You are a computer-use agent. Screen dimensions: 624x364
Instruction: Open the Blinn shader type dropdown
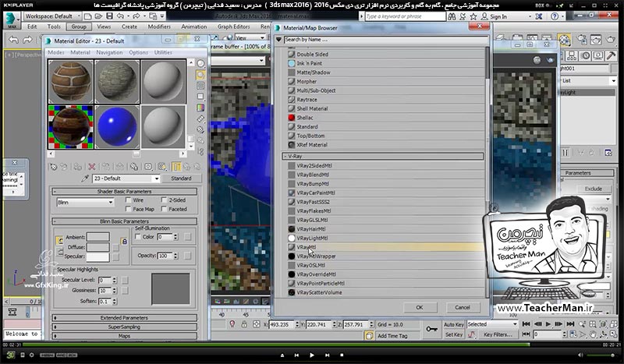(85, 203)
